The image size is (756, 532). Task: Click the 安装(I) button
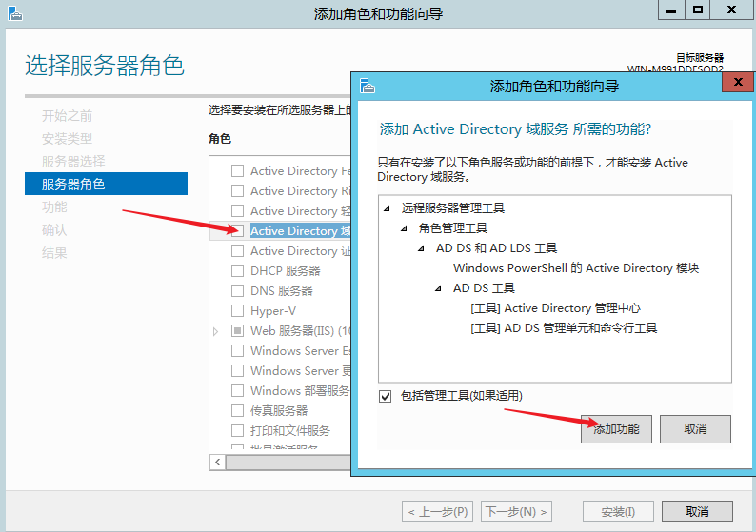click(x=618, y=511)
